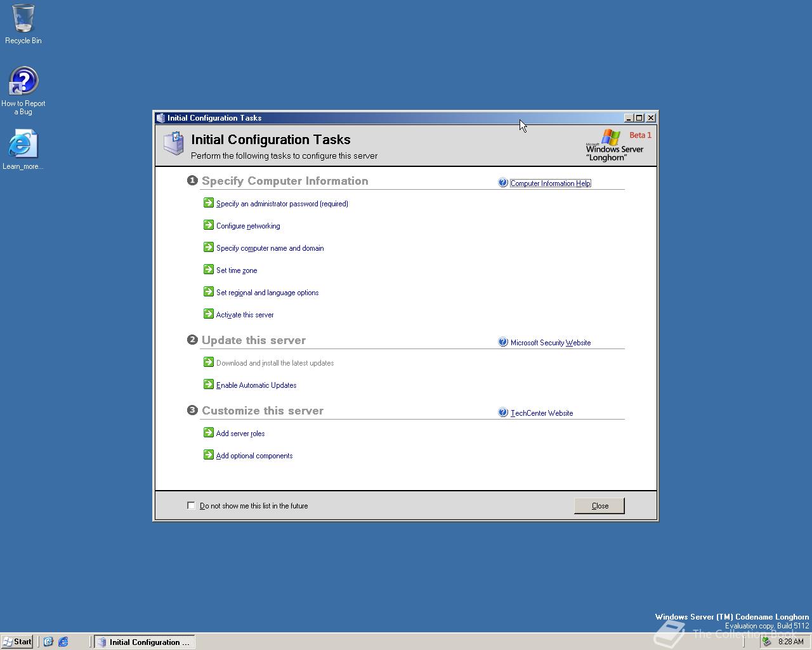The image size is (812, 650).
Task: Click help icon next to Computer Information Help
Action: [503, 183]
